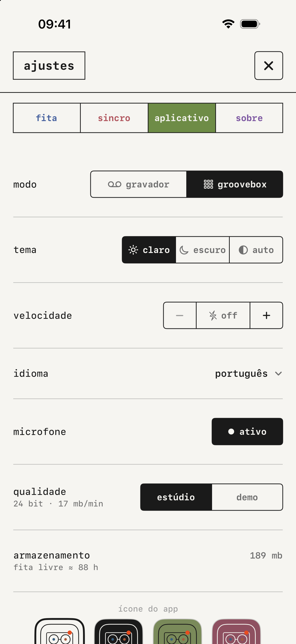The width and height of the screenshot is (296, 644).
Task: Pick the green app icon variant
Action: (177, 631)
